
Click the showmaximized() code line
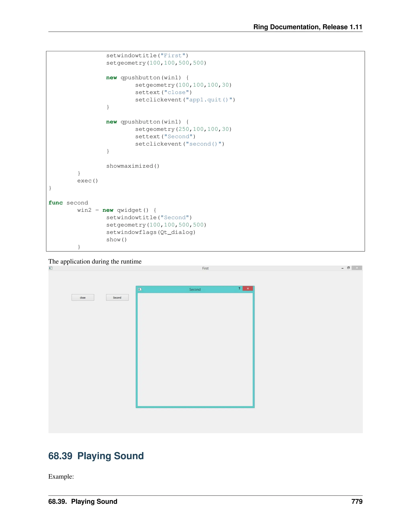coord(133,166)
